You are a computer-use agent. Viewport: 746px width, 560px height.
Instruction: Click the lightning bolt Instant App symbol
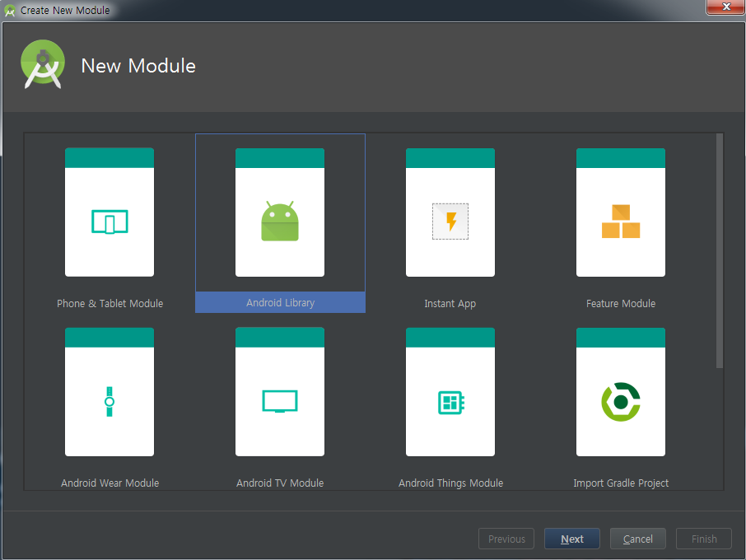tap(450, 221)
